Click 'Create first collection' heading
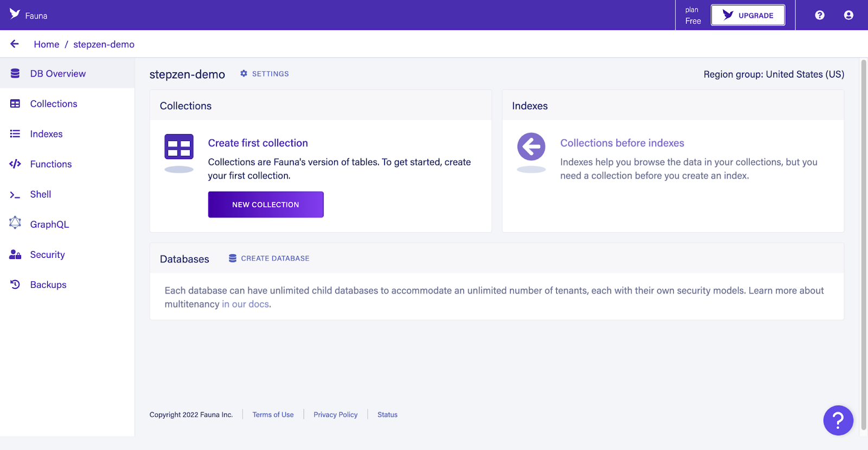The image size is (868, 450). (258, 143)
